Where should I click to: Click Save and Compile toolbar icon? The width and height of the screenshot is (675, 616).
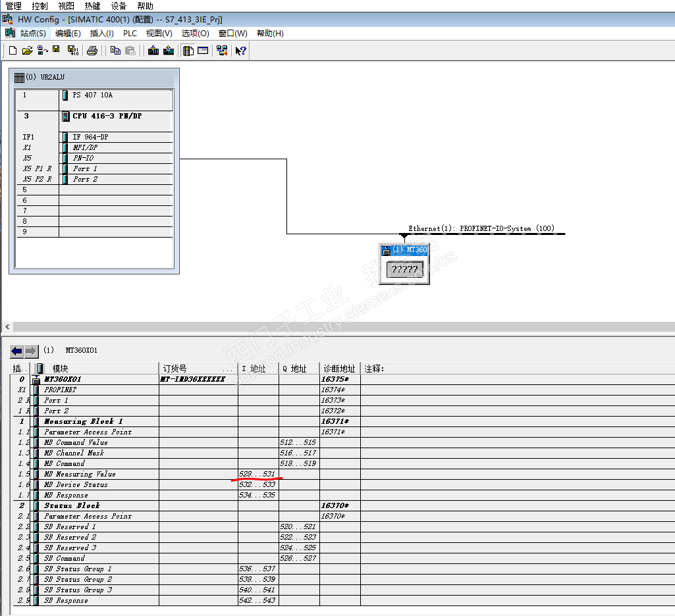coord(72,51)
